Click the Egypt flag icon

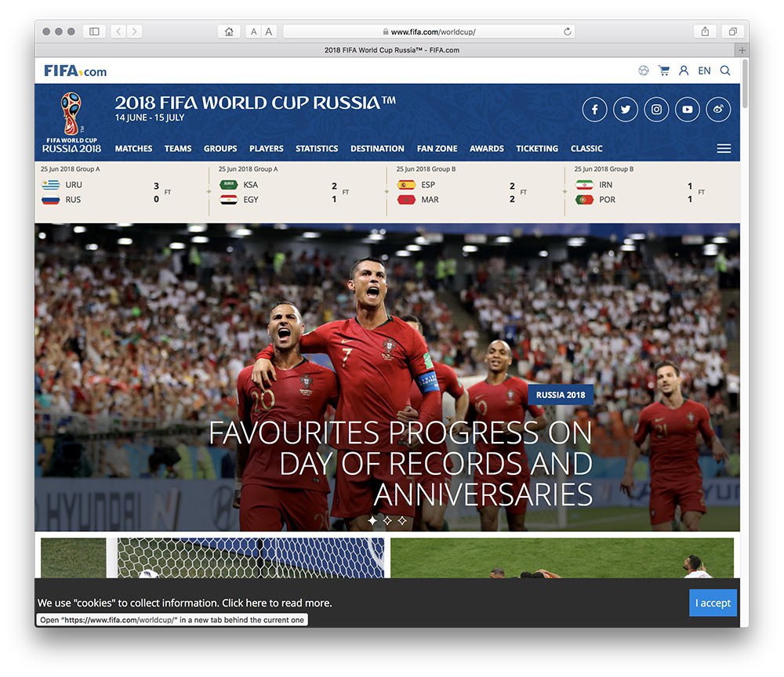pos(228,200)
